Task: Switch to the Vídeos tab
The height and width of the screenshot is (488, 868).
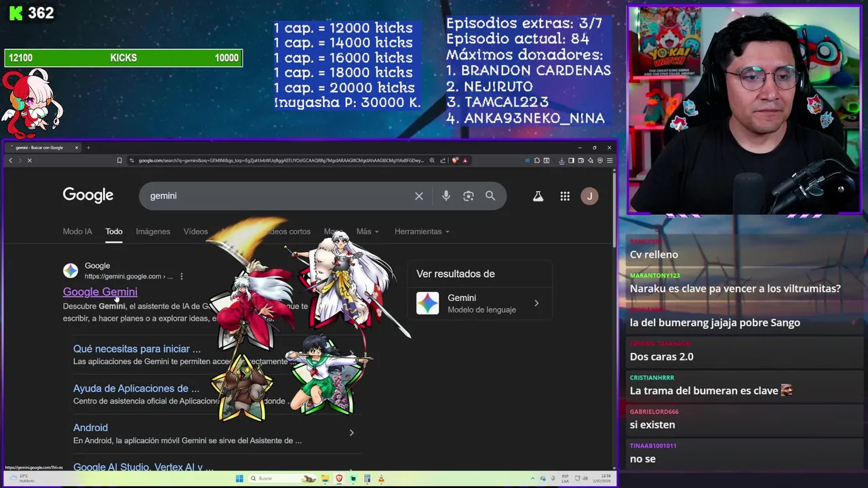Action: click(195, 232)
